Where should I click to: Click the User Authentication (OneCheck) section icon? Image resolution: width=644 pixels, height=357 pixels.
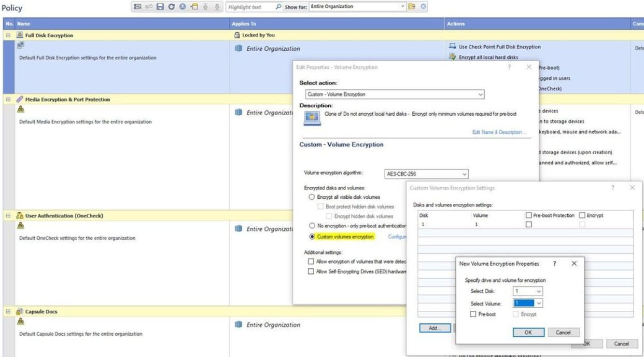click(20, 215)
